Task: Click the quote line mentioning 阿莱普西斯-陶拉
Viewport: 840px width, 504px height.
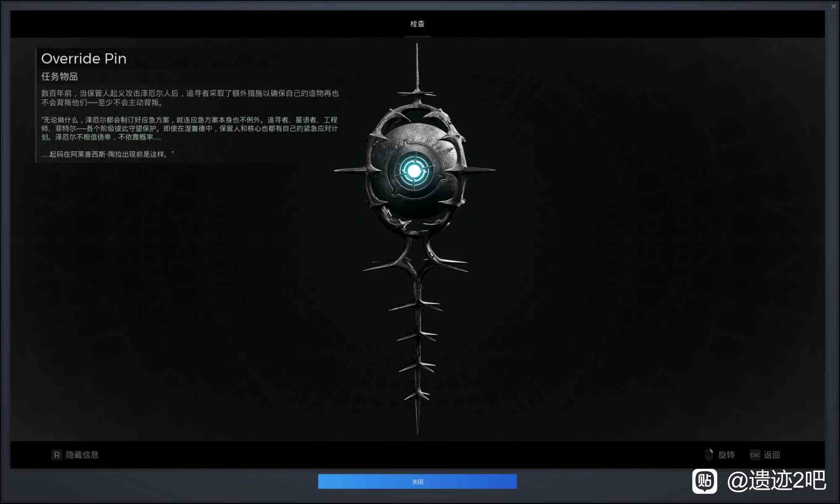Action: [x=108, y=154]
